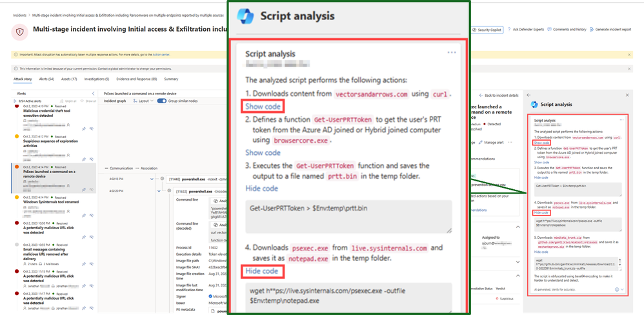Image resolution: width=644 pixels, height=315 pixels.
Task: Click the Association legend label
Action: coord(149,168)
